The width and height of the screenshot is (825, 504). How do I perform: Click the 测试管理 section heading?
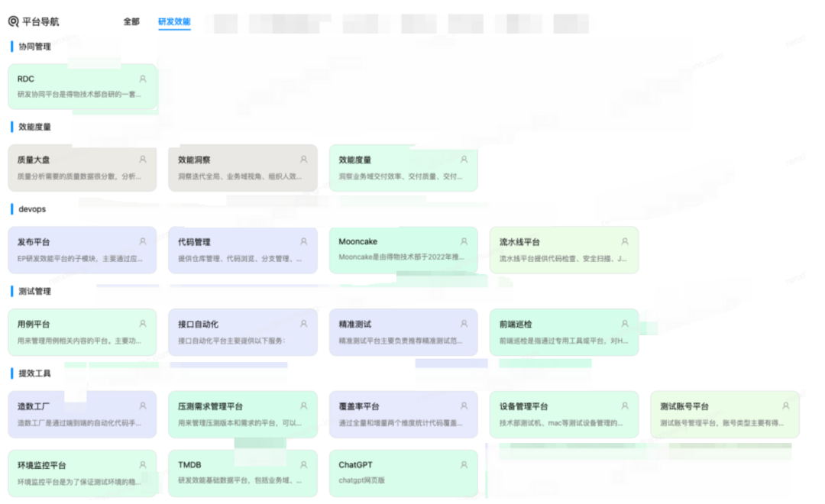coord(34,291)
